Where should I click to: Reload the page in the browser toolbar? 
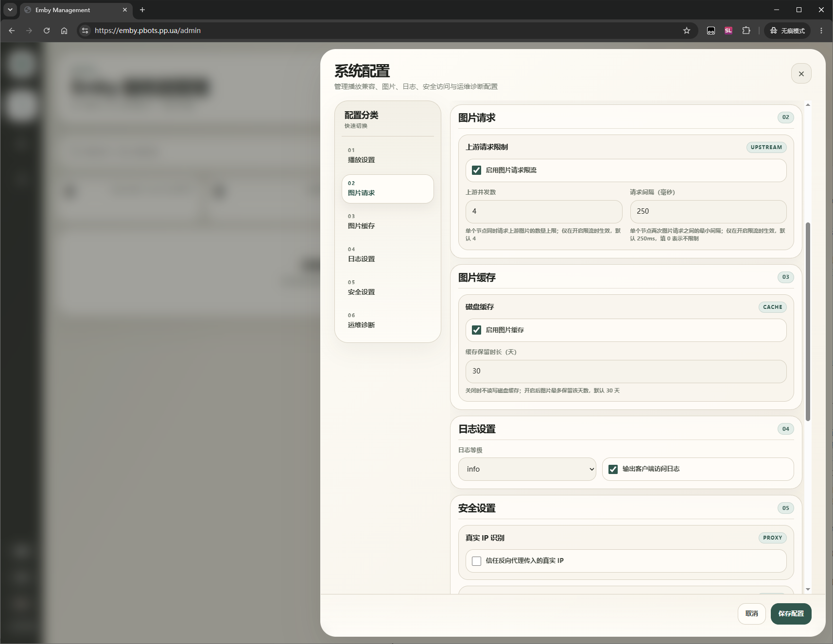coord(47,31)
